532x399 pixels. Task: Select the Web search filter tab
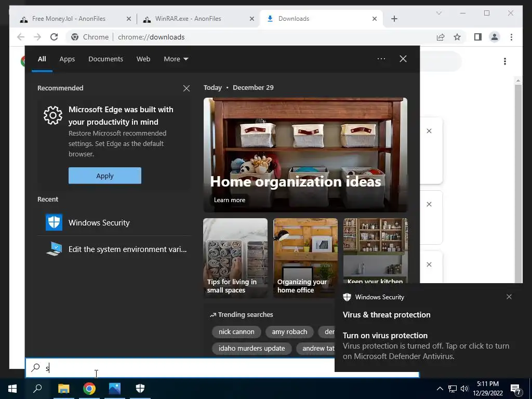click(143, 59)
